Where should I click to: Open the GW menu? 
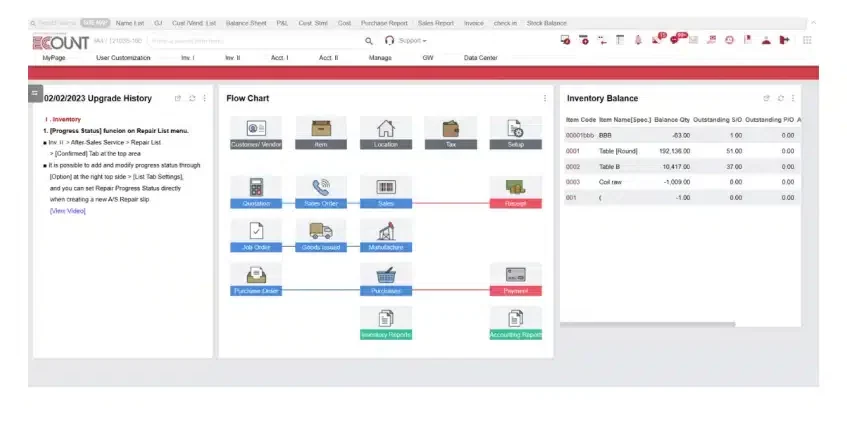(428, 58)
